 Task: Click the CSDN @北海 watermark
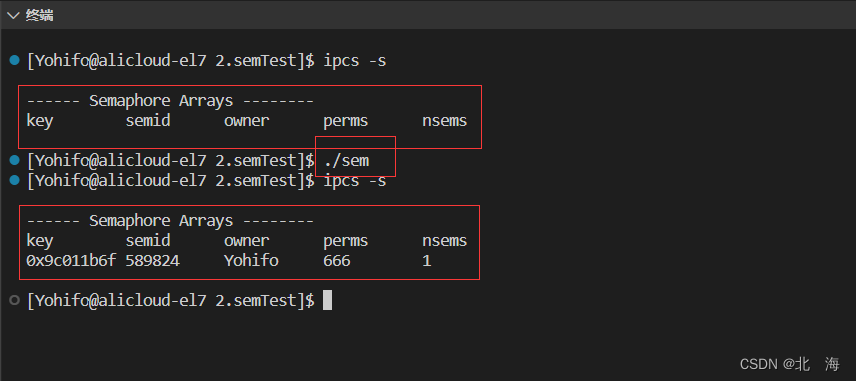(x=790, y=364)
